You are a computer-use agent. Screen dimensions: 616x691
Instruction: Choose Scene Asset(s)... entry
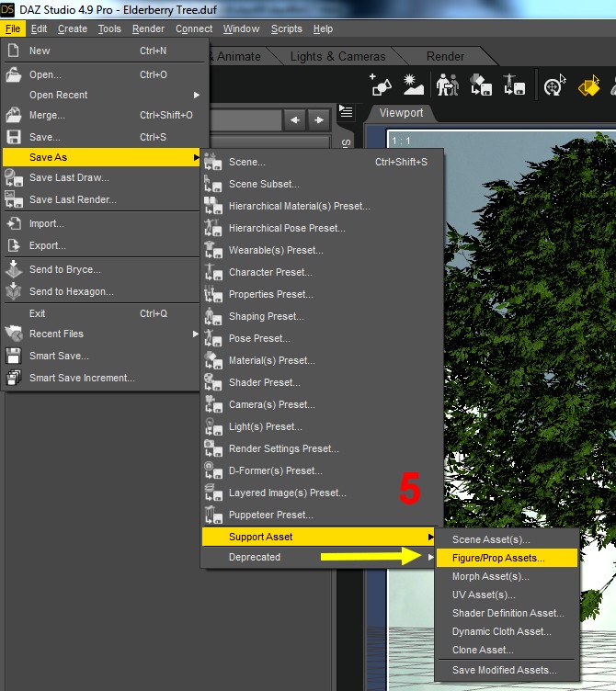point(507,539)
